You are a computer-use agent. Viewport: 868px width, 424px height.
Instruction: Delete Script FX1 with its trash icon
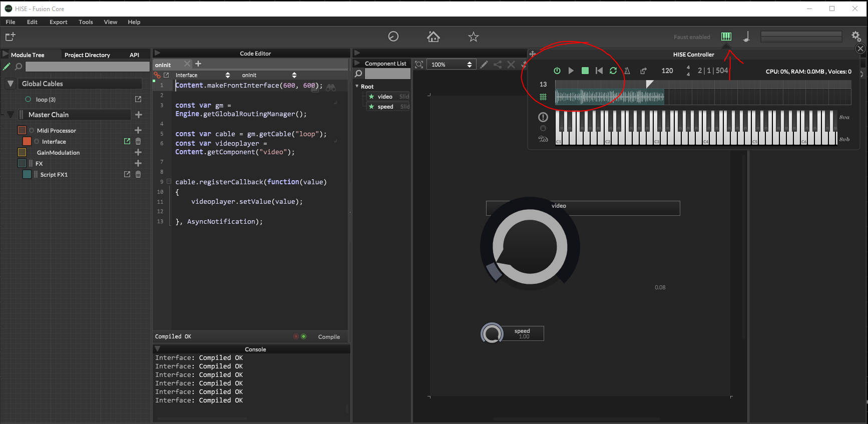[138, 174]
